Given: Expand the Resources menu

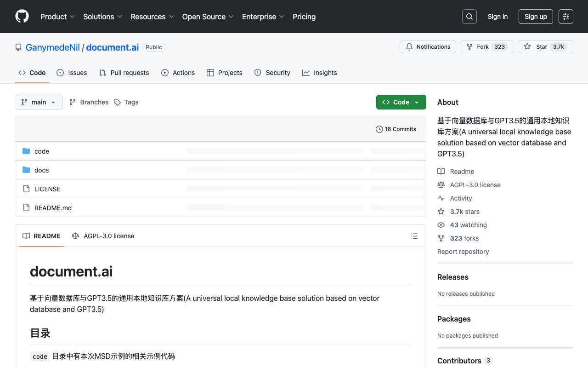Looking at the screenshot, I should (152, 17).
